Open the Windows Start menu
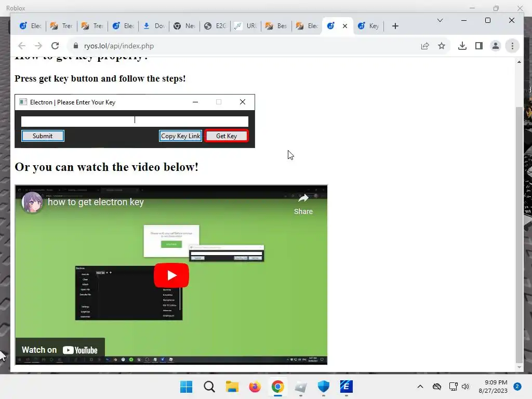532x399 pixels. click(187, 387)
